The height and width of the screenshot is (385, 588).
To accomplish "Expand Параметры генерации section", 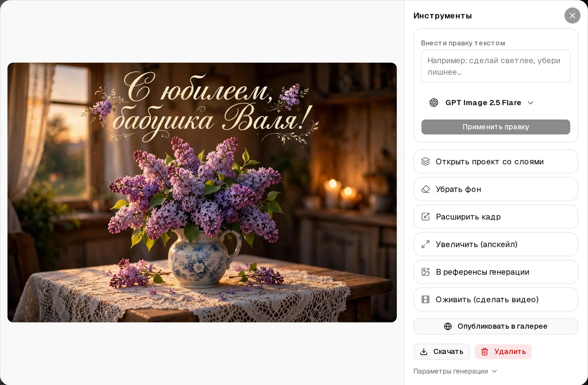I will coord(455,371).
